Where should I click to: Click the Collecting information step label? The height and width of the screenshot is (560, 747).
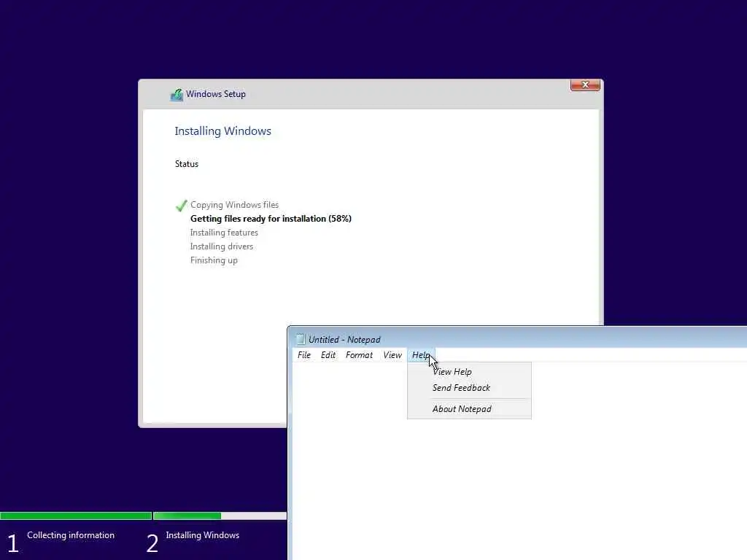click(x=71, y=535)
